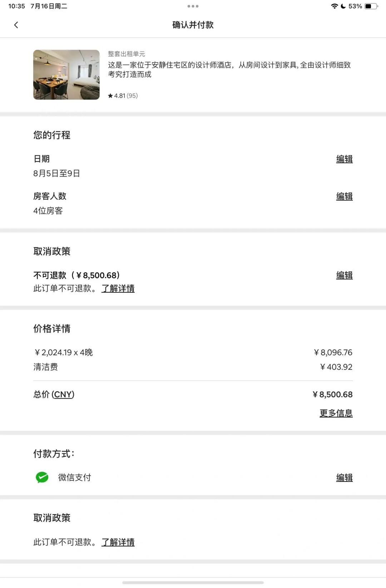Tap the Do Not Disturb moon icon
The width and height of the screenshot is (386, 588).
point(343,6)
